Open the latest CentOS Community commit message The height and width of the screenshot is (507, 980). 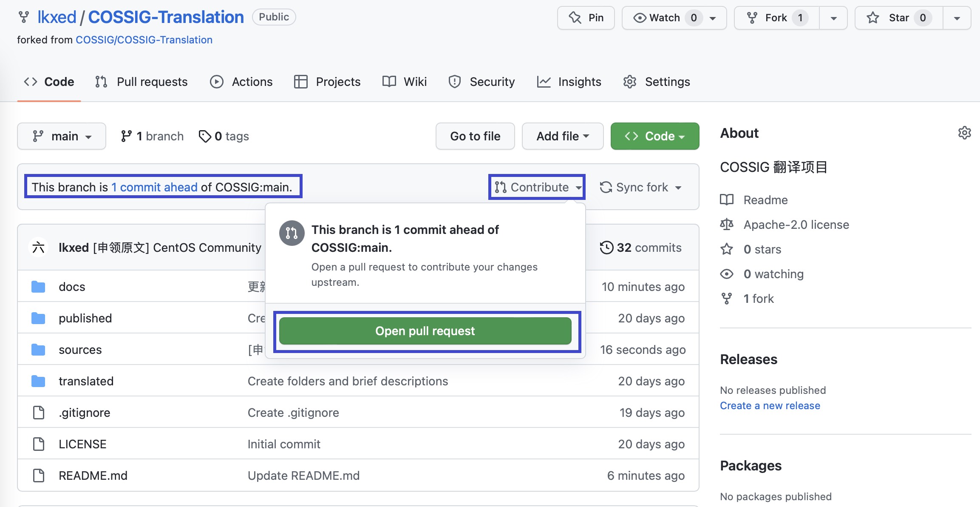(x=177, y=248)
